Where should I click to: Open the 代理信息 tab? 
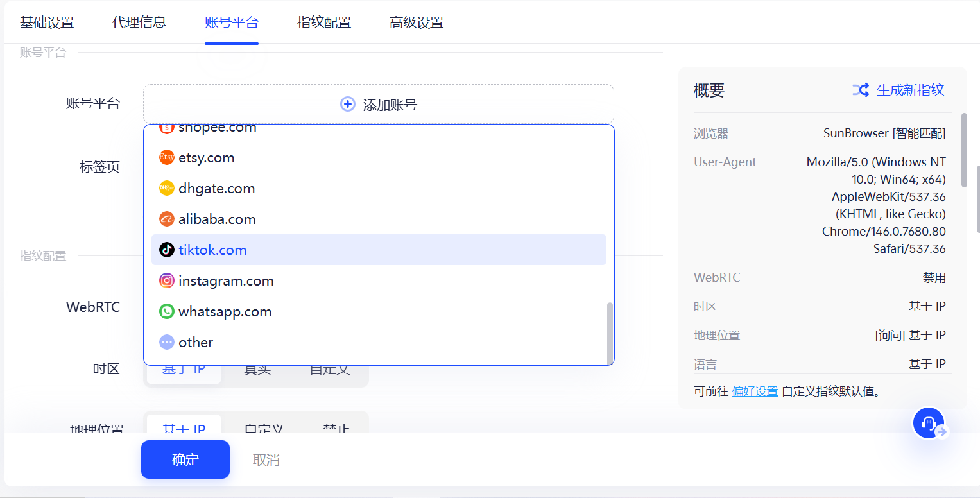click(x=139, y=22)
